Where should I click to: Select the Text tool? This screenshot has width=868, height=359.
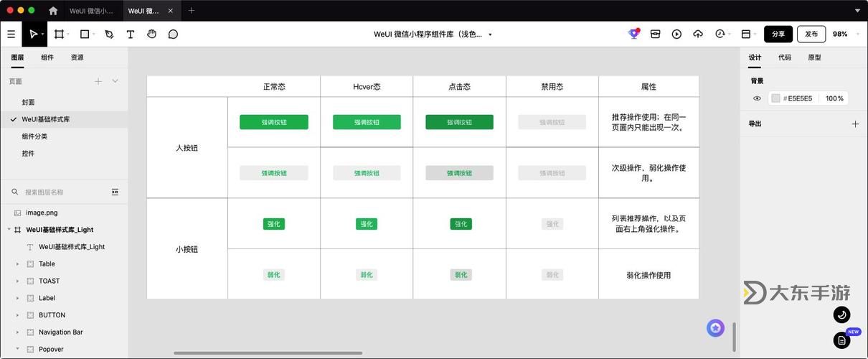(x=131, y=34)
